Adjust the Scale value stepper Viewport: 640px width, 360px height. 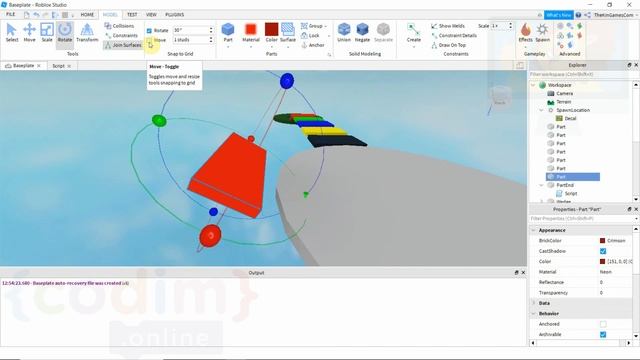[x=510, y=26]
